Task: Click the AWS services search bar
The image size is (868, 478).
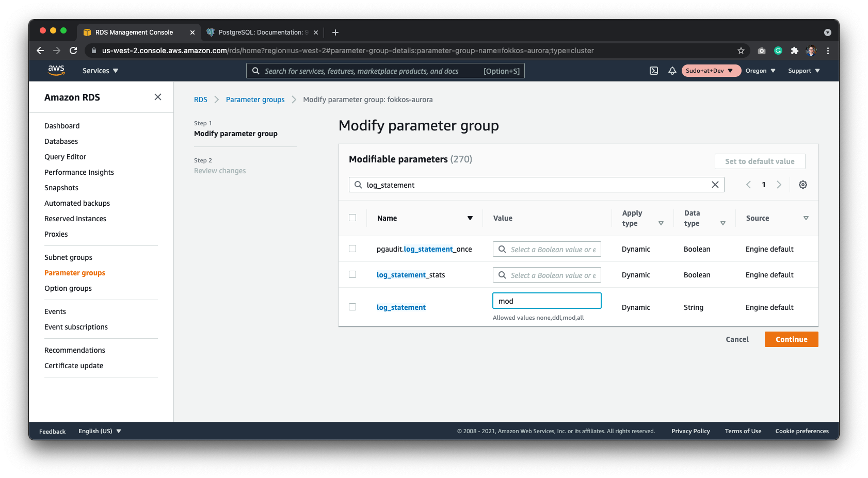Action: point(385,71)
